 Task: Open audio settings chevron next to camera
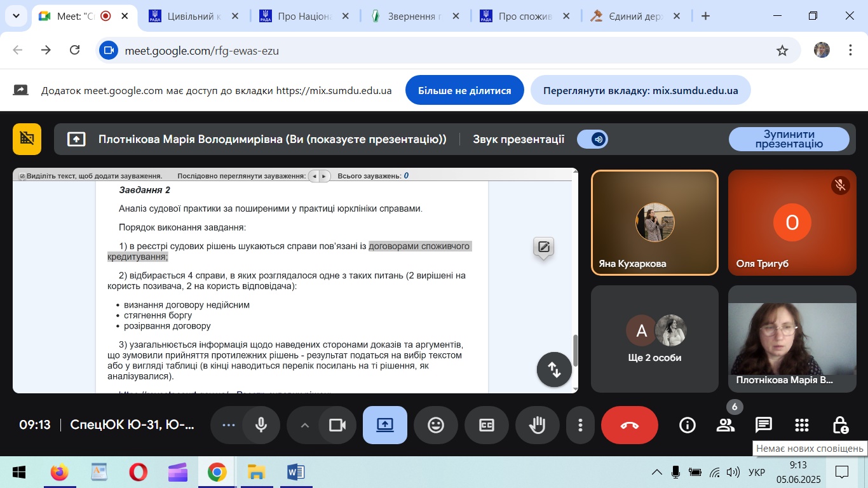tap(305, 425)
